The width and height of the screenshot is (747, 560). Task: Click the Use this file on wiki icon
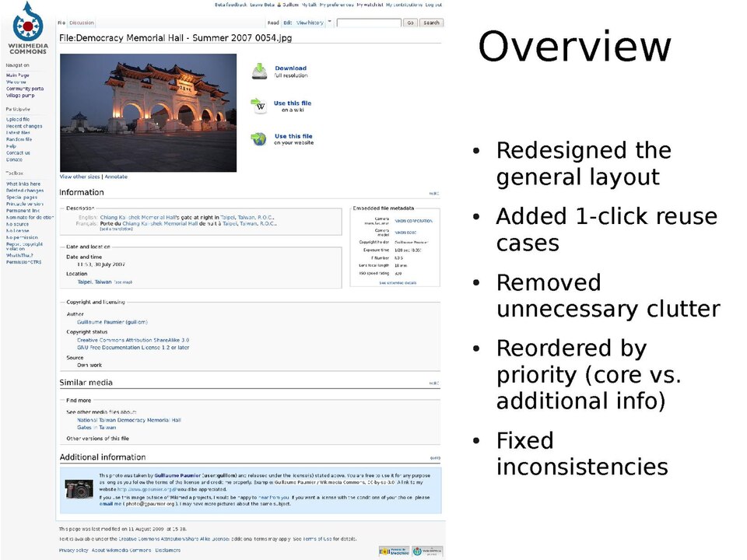click(x=259, y=105)
